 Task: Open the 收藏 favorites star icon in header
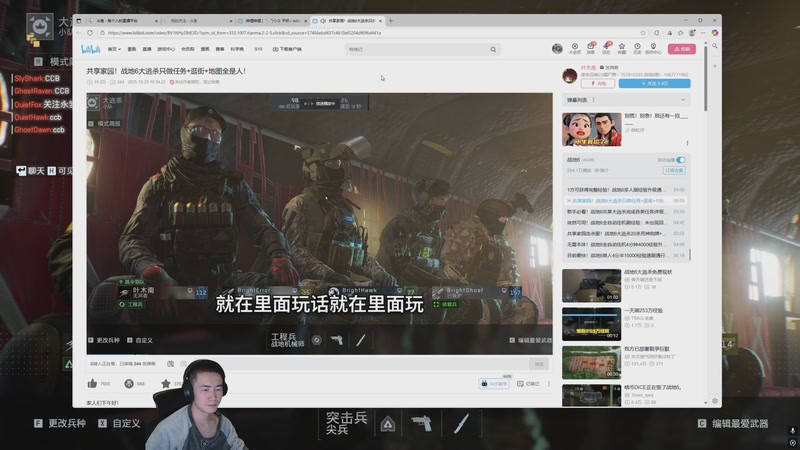621,48
